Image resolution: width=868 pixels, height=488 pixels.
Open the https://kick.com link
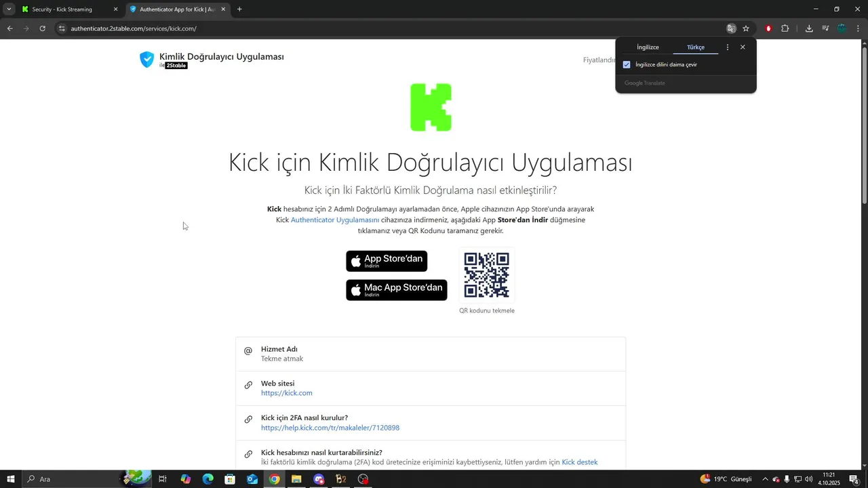(x=287, y=393)
